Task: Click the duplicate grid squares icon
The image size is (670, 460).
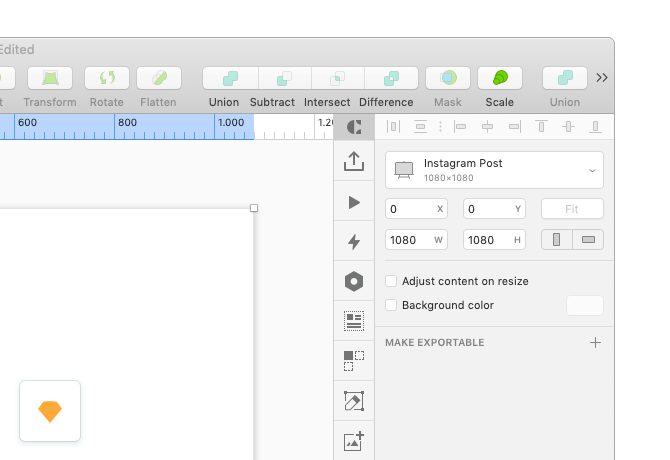Action: (x=354, y=361)
